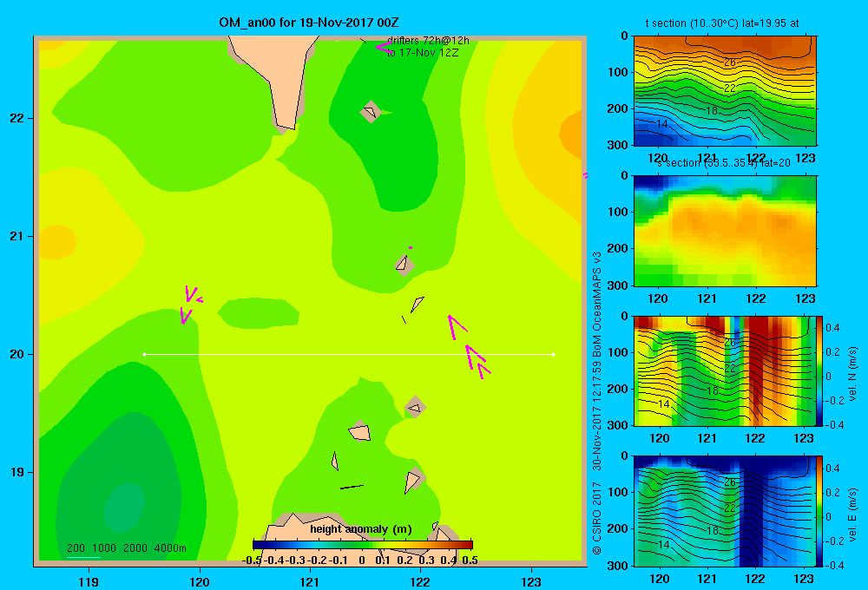Click the 'vel. N (m/s)' color scale
Viewport: 868px width, 590px height.
[820, 370]
